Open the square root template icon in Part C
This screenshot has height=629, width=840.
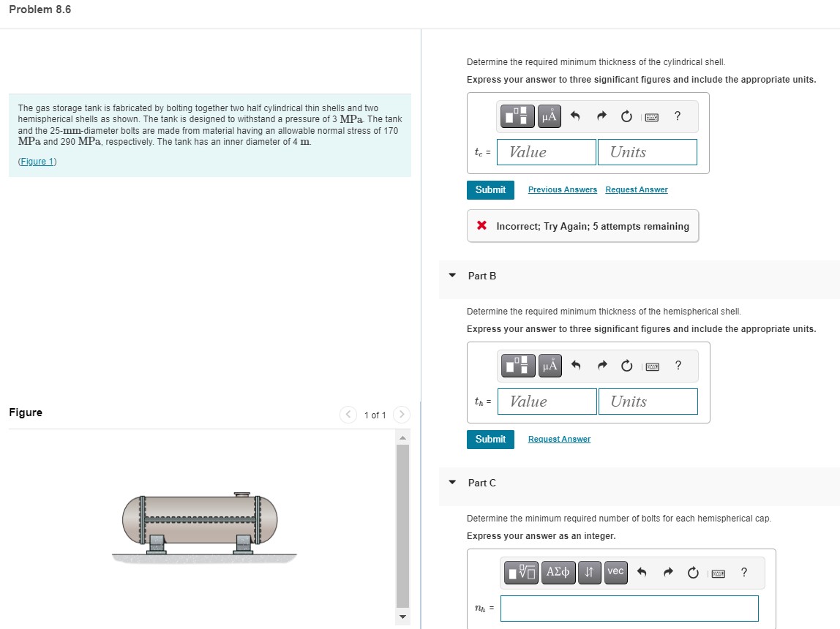[x=522, y=573]
